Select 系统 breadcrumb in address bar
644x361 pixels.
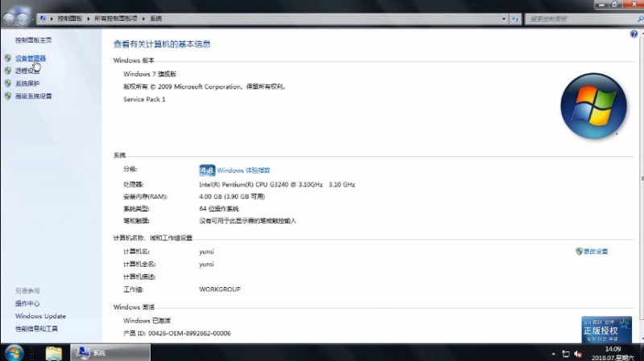coord(155,18)
